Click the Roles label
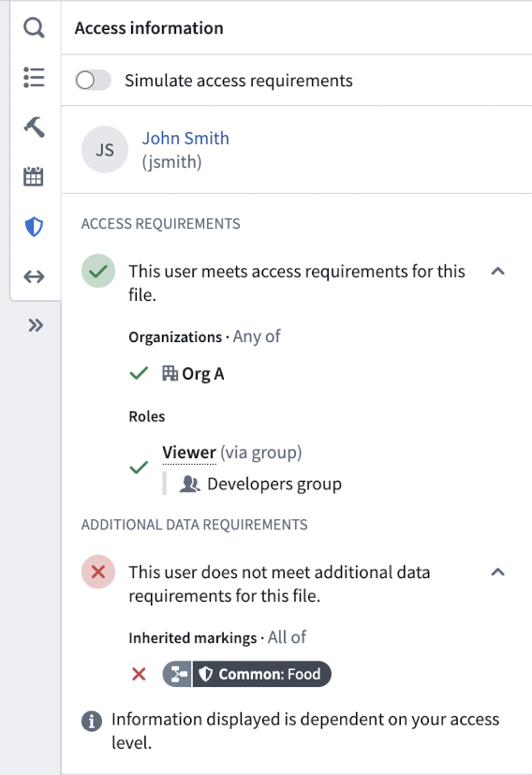532x775 pixels. 147,416
